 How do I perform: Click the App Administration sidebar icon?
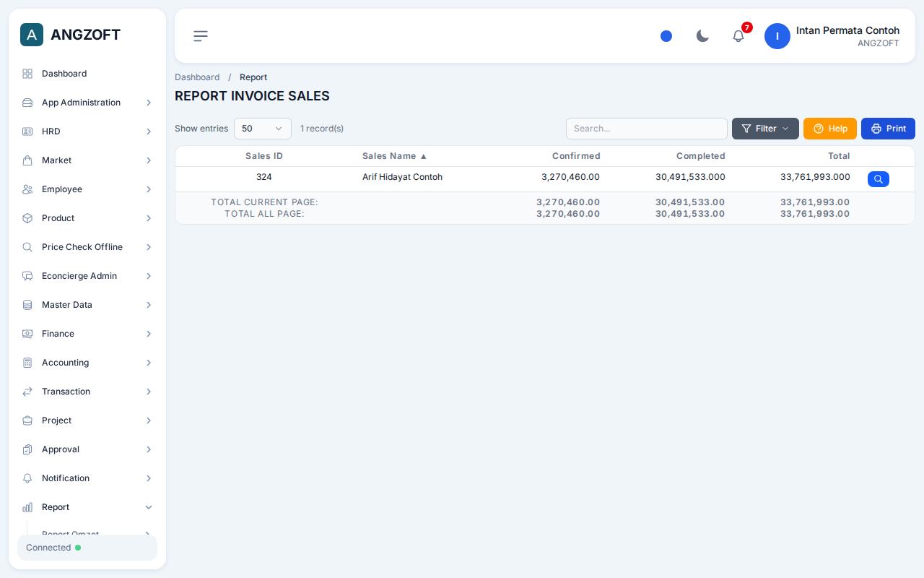(27, 103)
